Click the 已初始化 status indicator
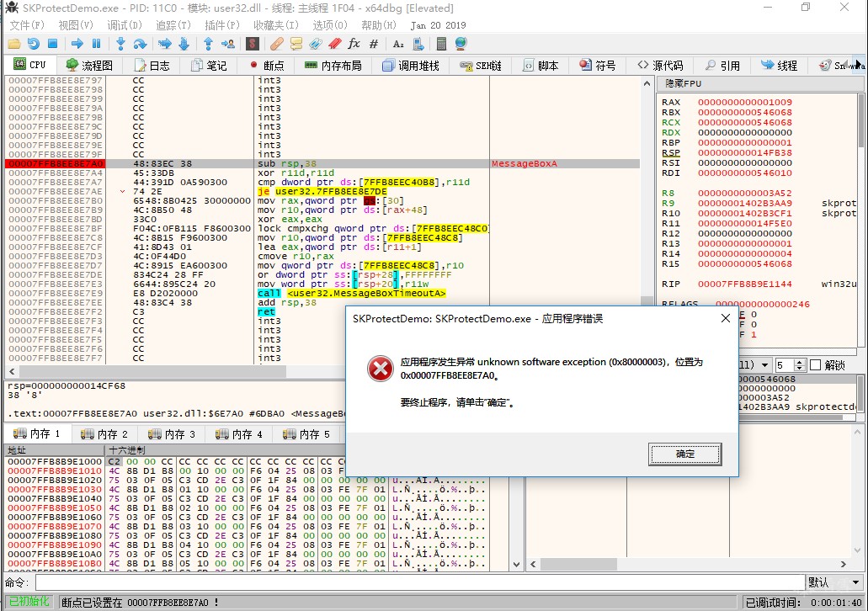This screenshot has width=868, height=611. point(29,602)
